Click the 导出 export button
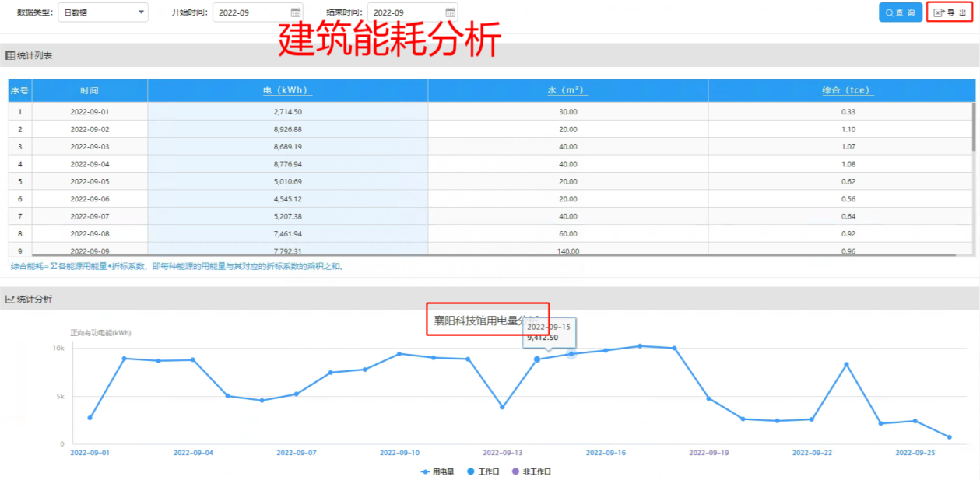980x480 pixels. pos(949,12)
